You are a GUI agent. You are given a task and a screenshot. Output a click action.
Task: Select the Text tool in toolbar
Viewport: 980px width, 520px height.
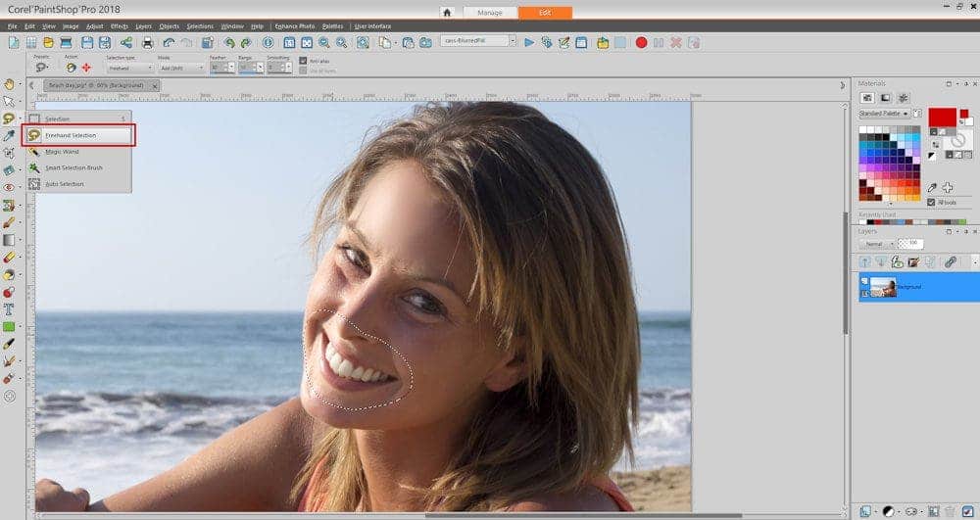click(10, 308)
